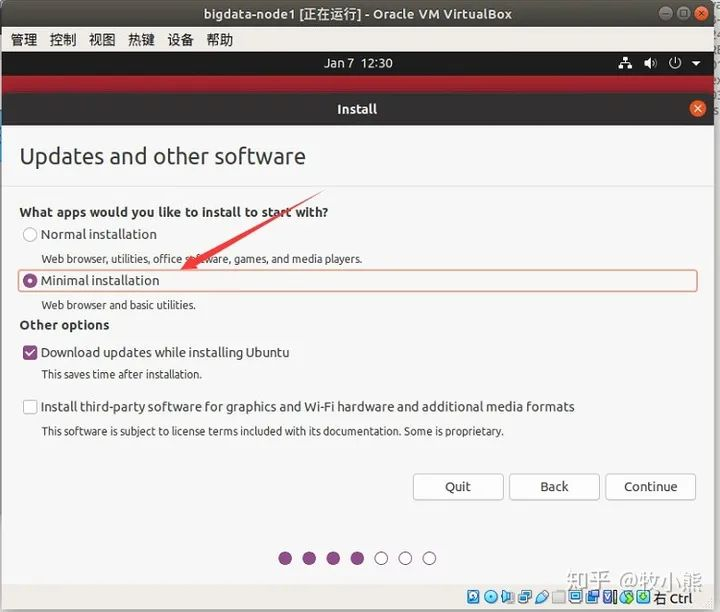Click the Jan 7 12:30 clock
This screenshot has width=720, height=612.
coord(358,63)
